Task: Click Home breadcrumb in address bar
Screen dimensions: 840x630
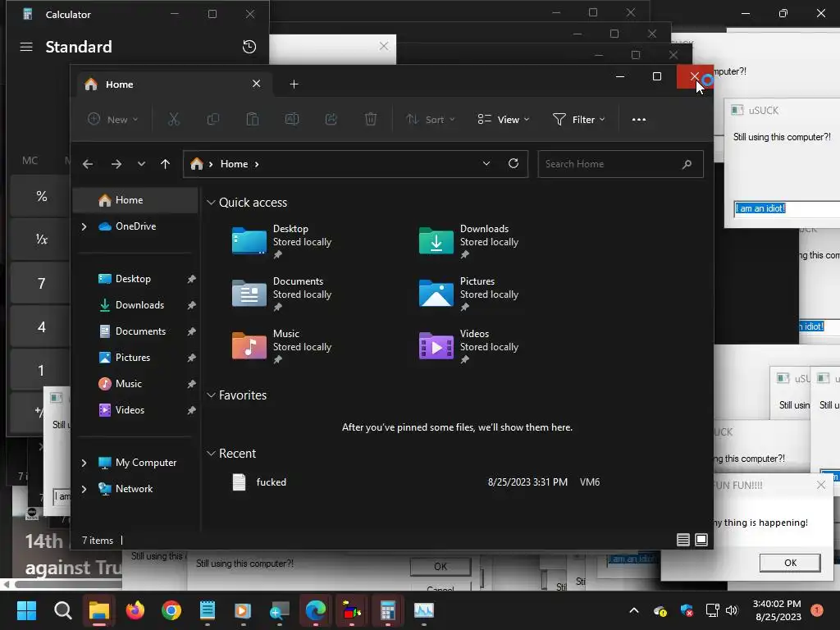Action: [234, 164]
